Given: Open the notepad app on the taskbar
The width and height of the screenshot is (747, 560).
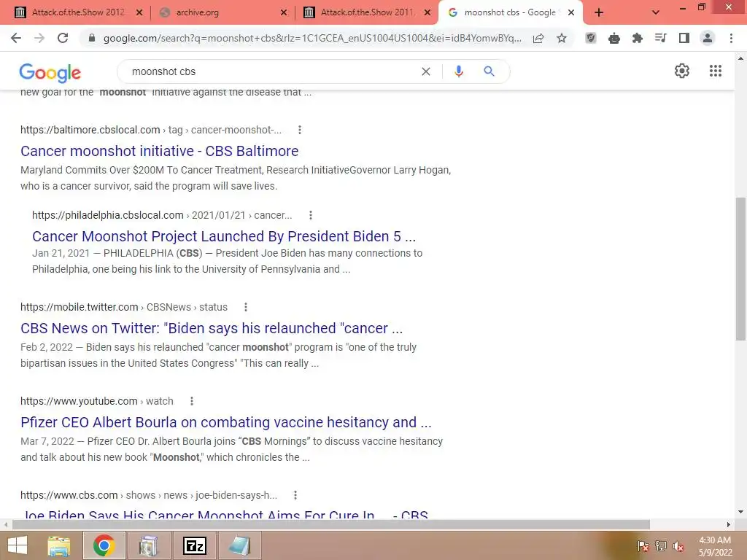Looking at the screenshot, I should 239,545.
